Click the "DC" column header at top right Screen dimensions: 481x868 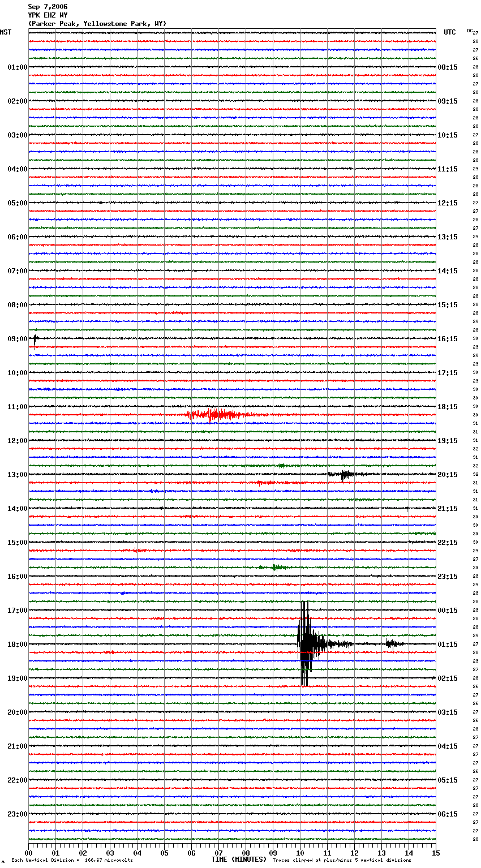pyautogui.click(x=470, y=31)
